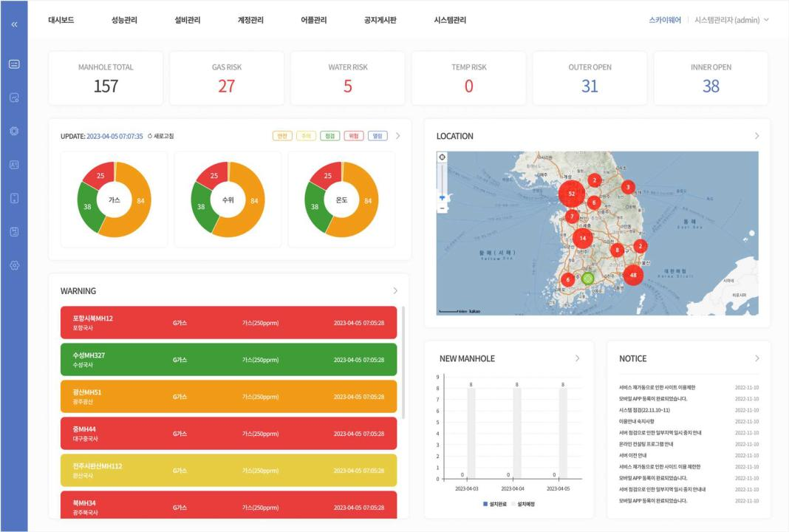789x532 pixels.
Task: Open the dashboard icon in the sidebar
Action: click(x=14, y=64)
